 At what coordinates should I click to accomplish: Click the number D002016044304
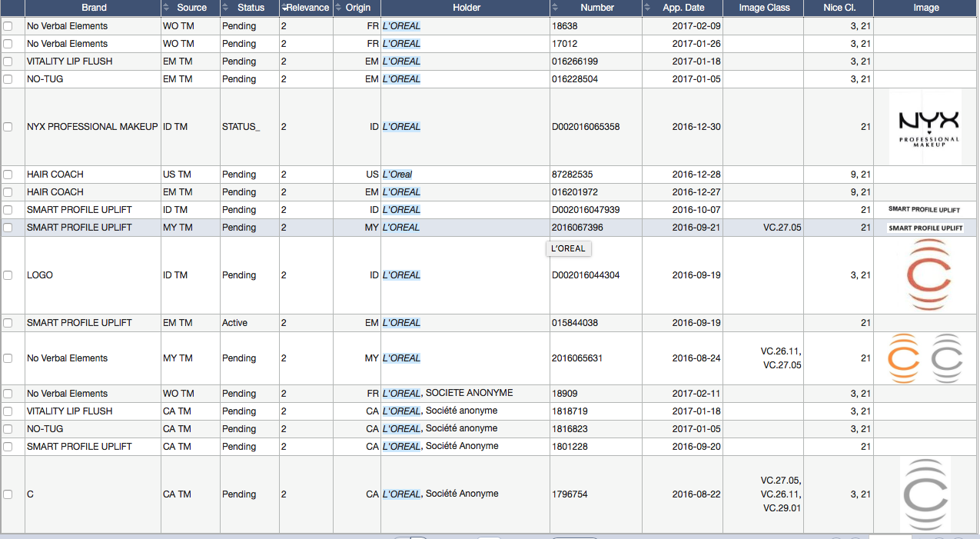(586, 275)
